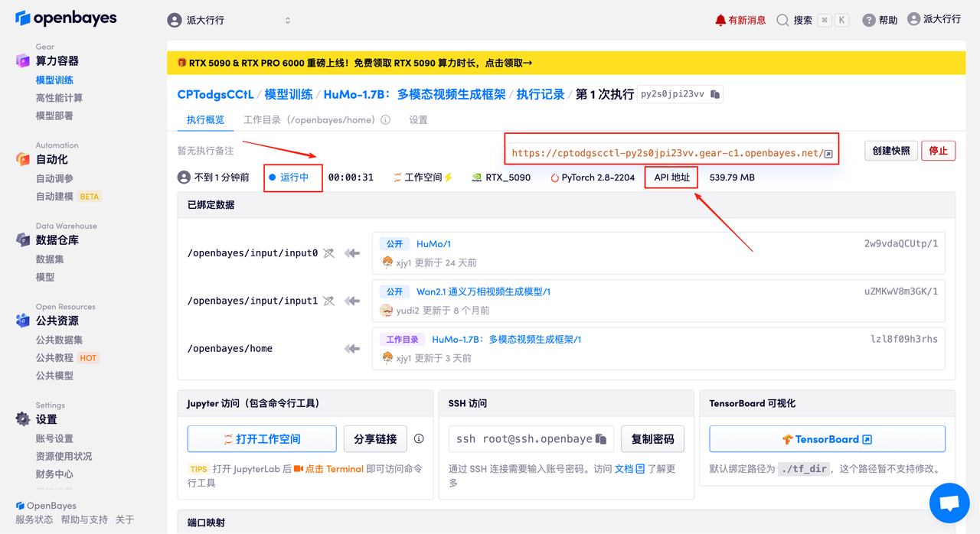Copy the execution ID py2s0jpi23vv
The height and width of the screenshot is (534, 980).
(x=715, y=94)
